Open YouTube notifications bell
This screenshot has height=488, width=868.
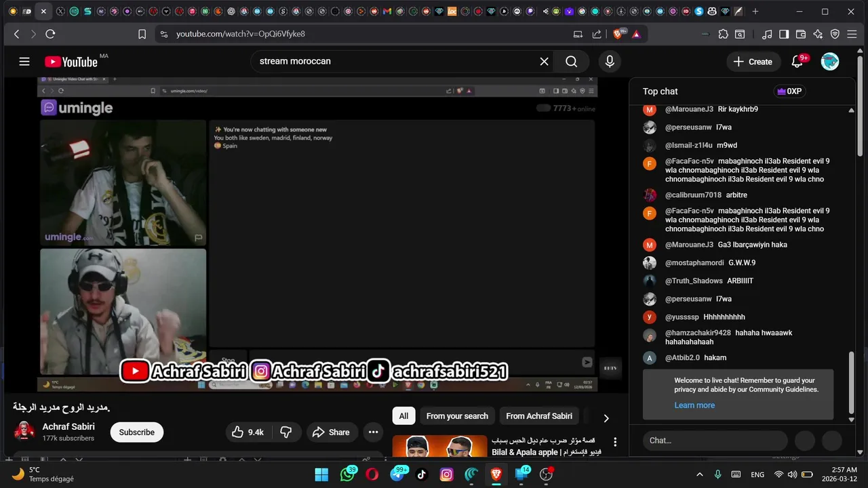click(797, 62)
